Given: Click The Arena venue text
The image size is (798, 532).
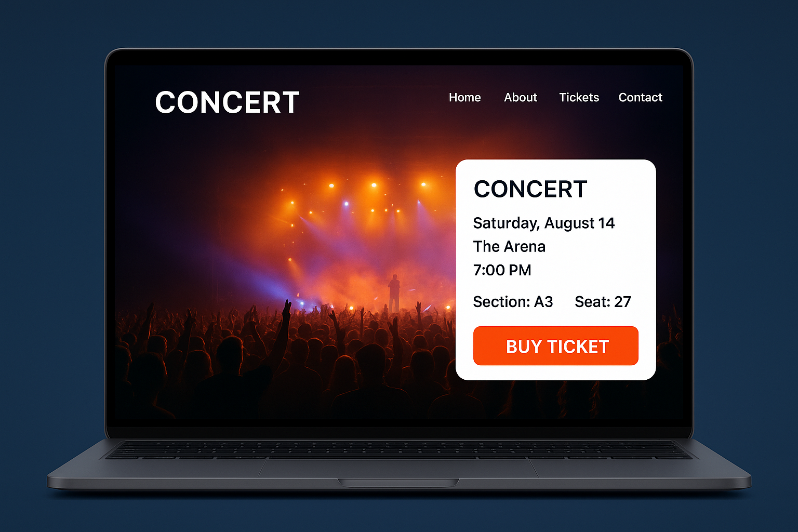Looking at the screenshot, I should (509, 247).
